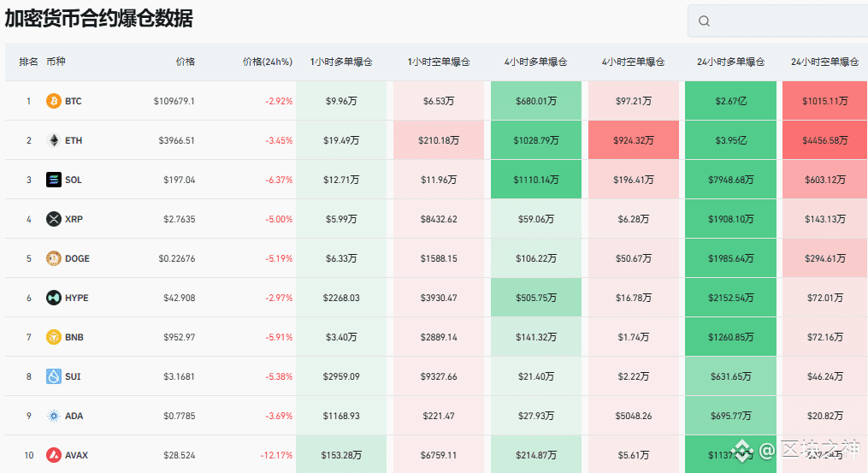Screen dimensions: 868x473
Task: Sort by 1小时多单爆仓 column header
Action: [341, 62]
